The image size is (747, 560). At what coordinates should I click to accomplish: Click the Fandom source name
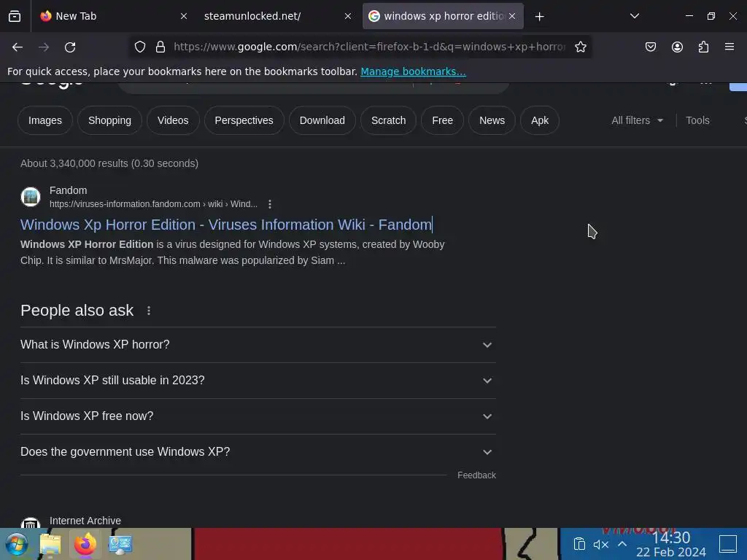click(x=68, y=190)
